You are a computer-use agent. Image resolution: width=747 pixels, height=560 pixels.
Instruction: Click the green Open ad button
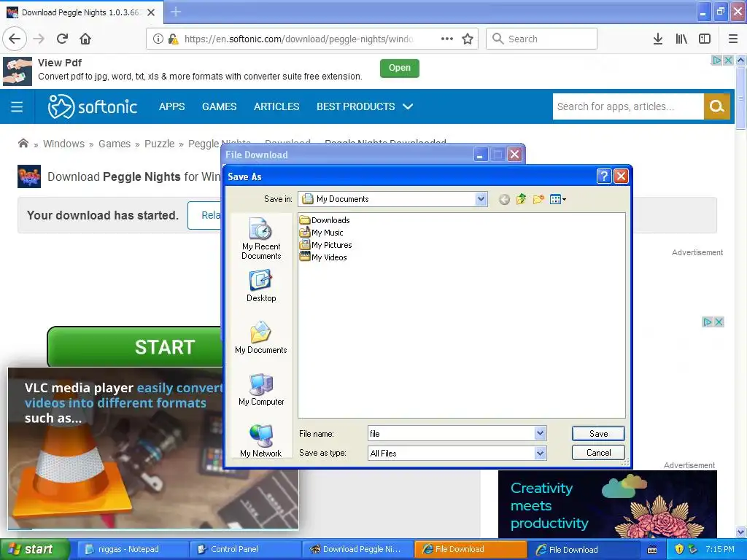pyautogui.click(x=399, y=68)
